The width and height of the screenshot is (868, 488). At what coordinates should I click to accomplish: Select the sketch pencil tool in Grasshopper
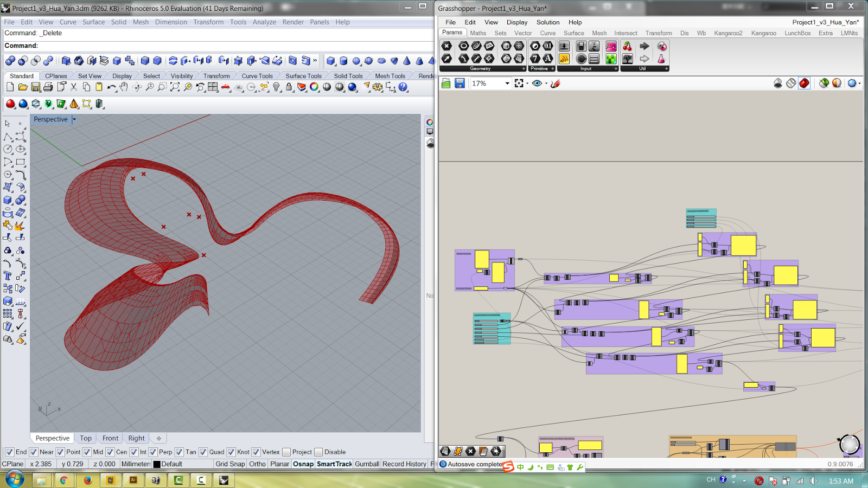point(555,83)
